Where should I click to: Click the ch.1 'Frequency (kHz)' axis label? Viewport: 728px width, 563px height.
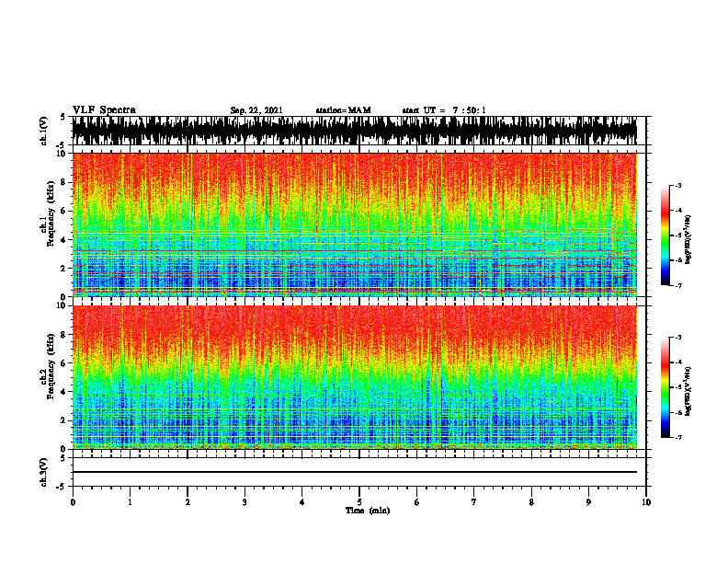(51, 214)
